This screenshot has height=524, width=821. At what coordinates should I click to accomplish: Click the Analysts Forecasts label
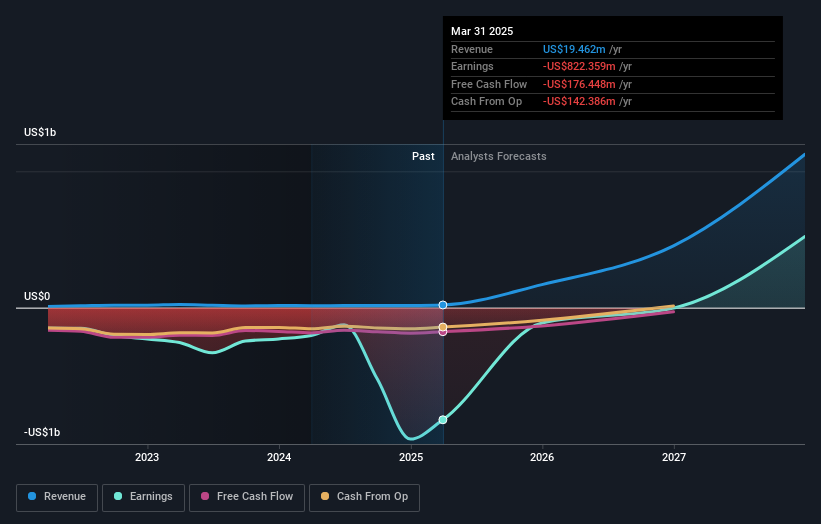pos(498,156)
